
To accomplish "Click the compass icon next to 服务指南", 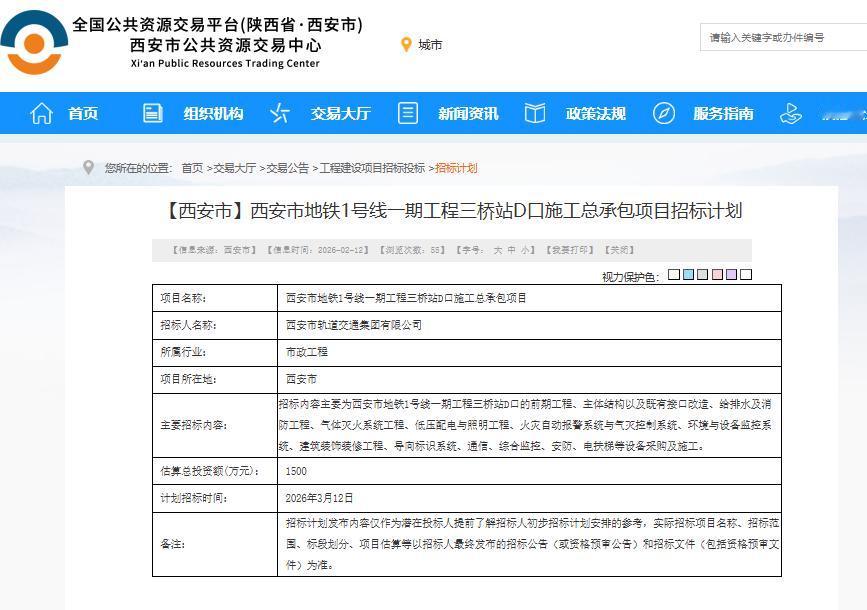I will click(664, 113).
